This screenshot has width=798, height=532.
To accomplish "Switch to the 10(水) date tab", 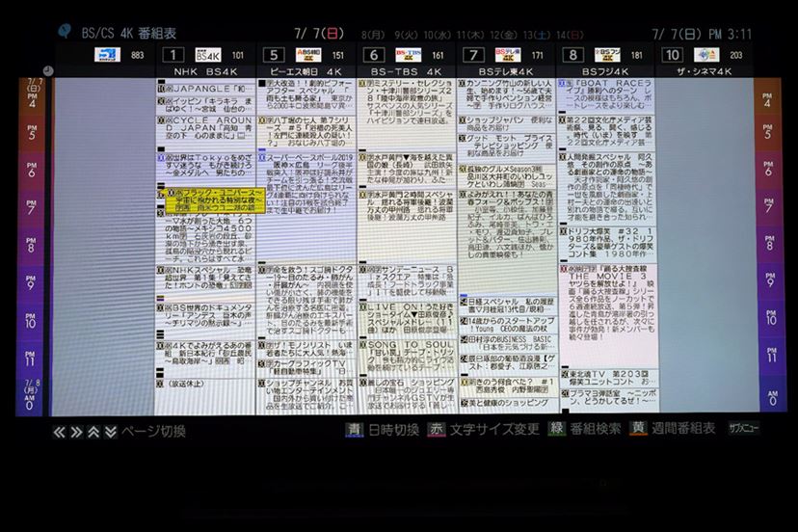I will pos(438,35).
